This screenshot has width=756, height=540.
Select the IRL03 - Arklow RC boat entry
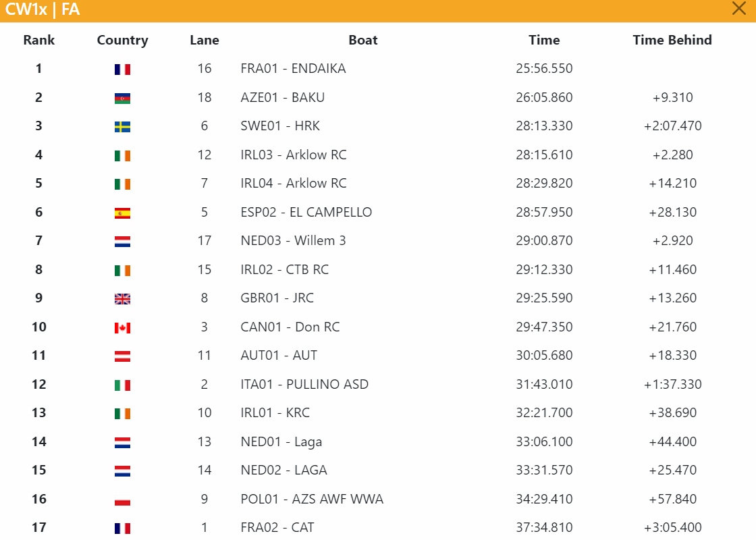click(x=294, y=155)
